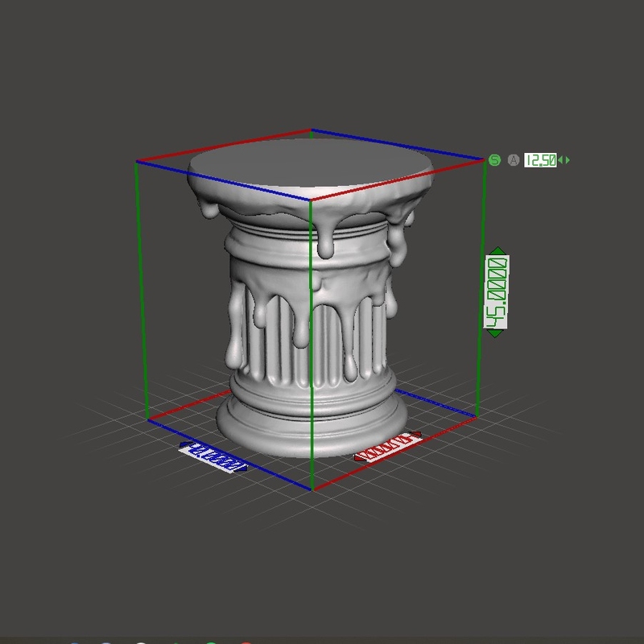Click the 12.50 value field
This screenshot has width=644, height=644.
(x=539, y=160)
